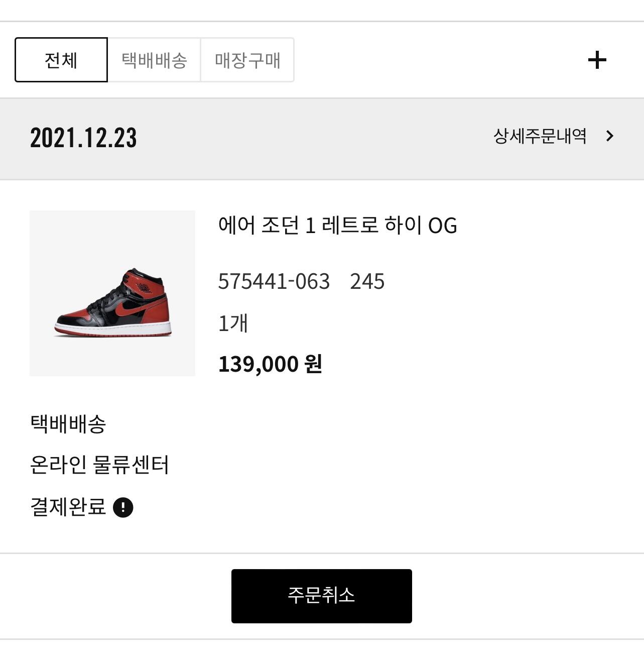644x658 pixels.
Task: Tap the exclamation info icon beside 결제완료
Action: 123,507
